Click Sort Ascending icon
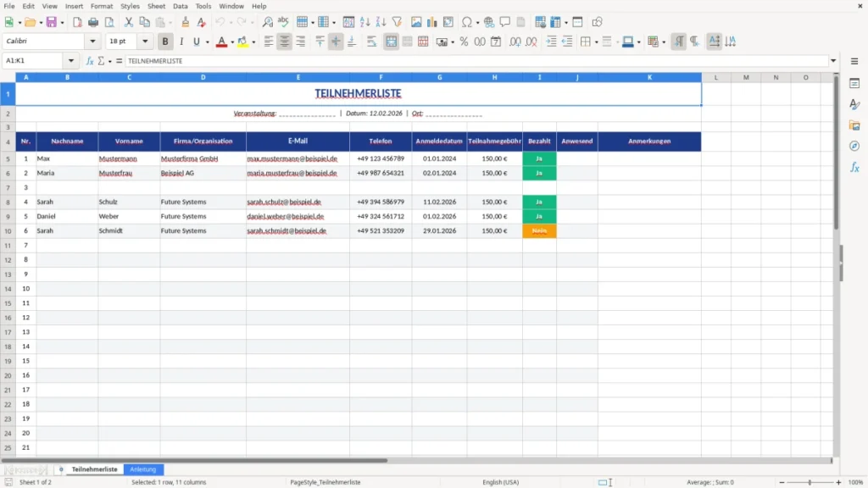868x488 pixels. point(364,22)
